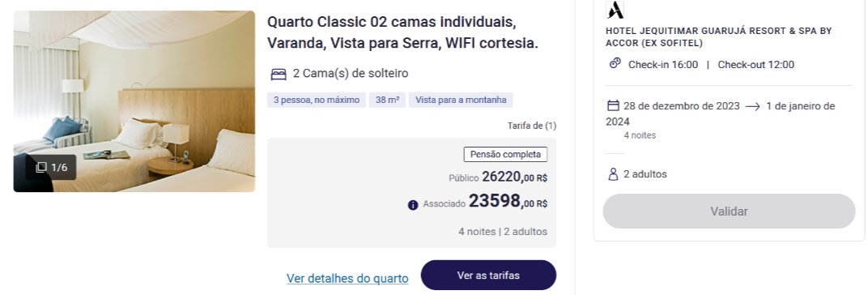The height and width of the screenshot is (295, 868).
Task: Open the photo gallery 1/6 icon
Action: pos(41,168)
